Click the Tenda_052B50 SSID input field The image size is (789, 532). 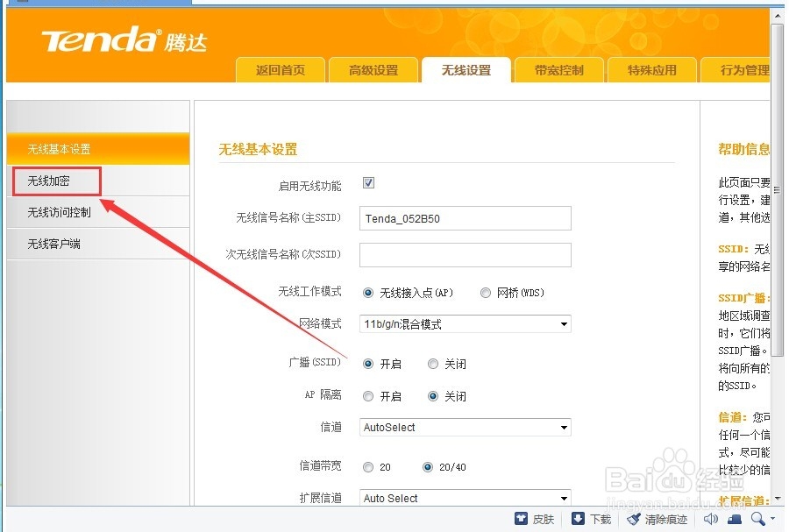[x=465, y=217]
